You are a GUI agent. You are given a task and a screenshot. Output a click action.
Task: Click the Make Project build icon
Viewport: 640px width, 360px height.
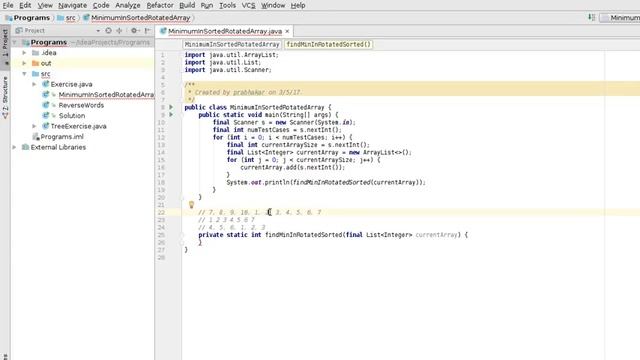point(591,18)
